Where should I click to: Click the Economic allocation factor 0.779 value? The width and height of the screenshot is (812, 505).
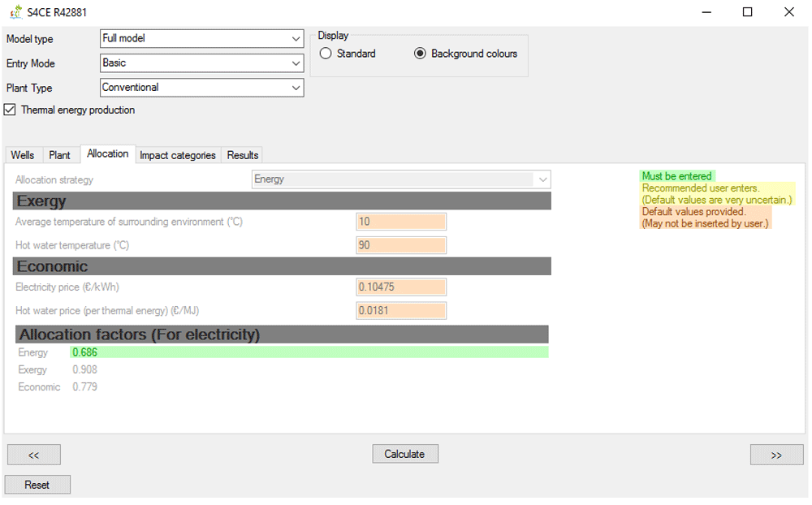[x=85, y=387]
